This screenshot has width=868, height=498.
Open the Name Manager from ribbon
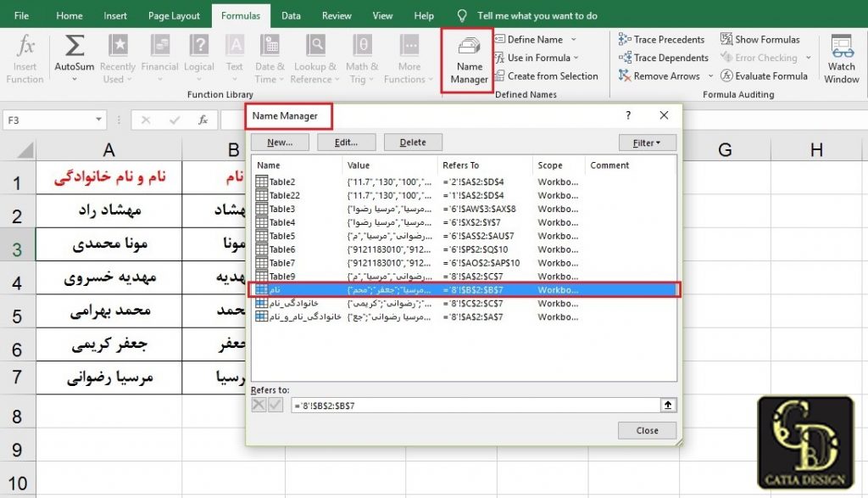468,60
